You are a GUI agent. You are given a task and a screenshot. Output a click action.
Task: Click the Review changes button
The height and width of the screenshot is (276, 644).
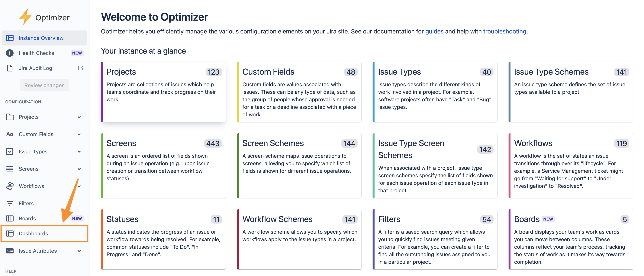(x=44, y=85)
